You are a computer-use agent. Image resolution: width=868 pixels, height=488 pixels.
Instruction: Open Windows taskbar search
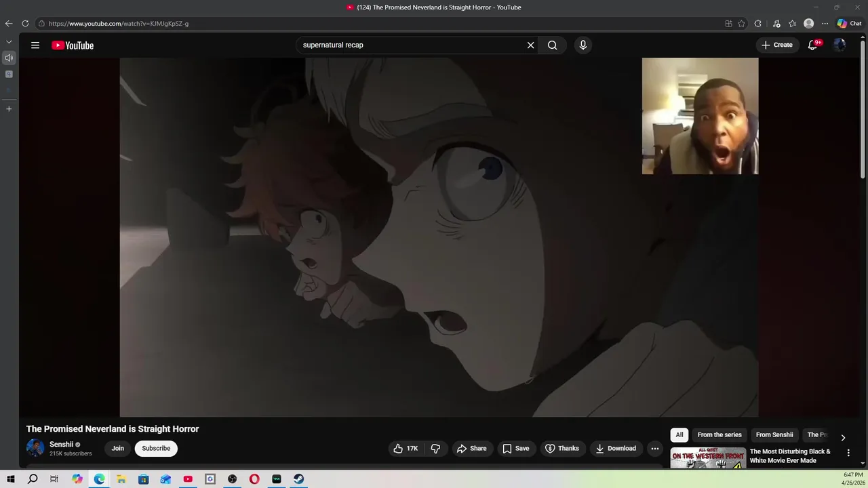click(33, 479)
